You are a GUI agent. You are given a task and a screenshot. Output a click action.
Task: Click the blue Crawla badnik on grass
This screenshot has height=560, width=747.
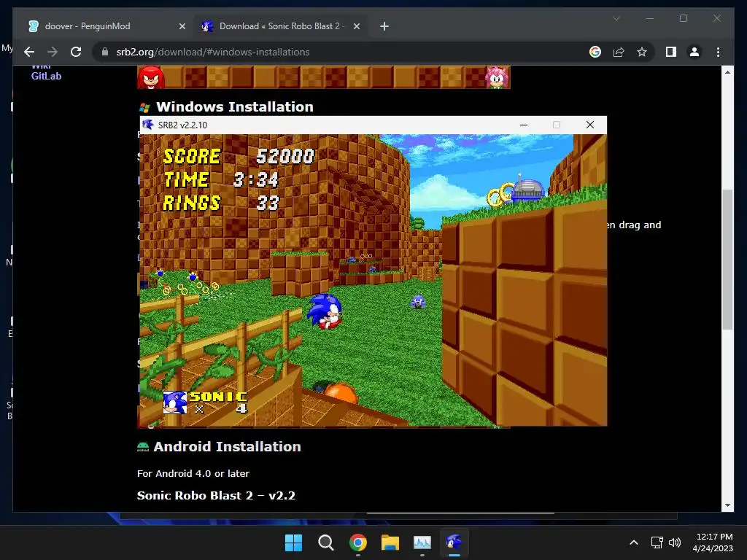(418, 302)
